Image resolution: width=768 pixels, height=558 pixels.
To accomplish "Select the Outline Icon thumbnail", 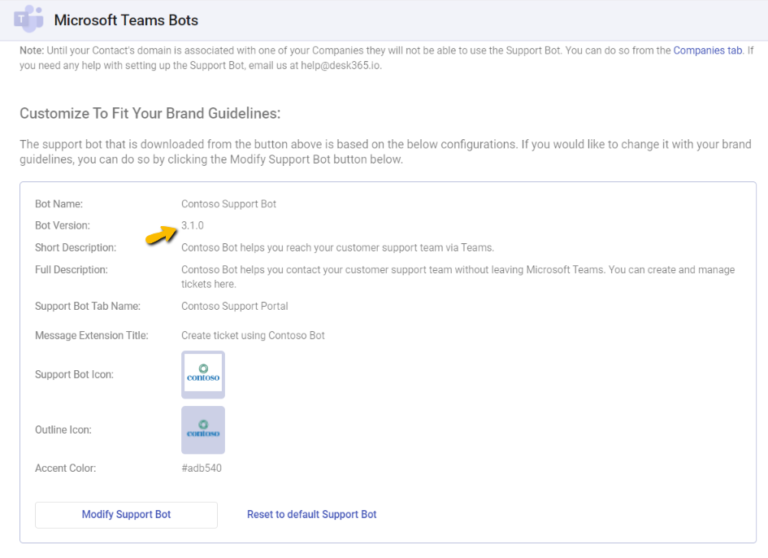I will 203,430.
